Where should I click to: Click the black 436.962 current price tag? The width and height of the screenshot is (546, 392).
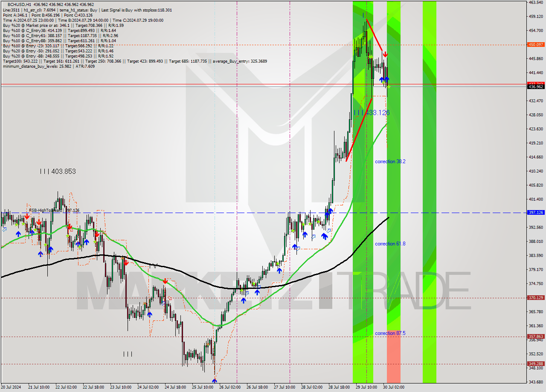click(x=536, y=86)
